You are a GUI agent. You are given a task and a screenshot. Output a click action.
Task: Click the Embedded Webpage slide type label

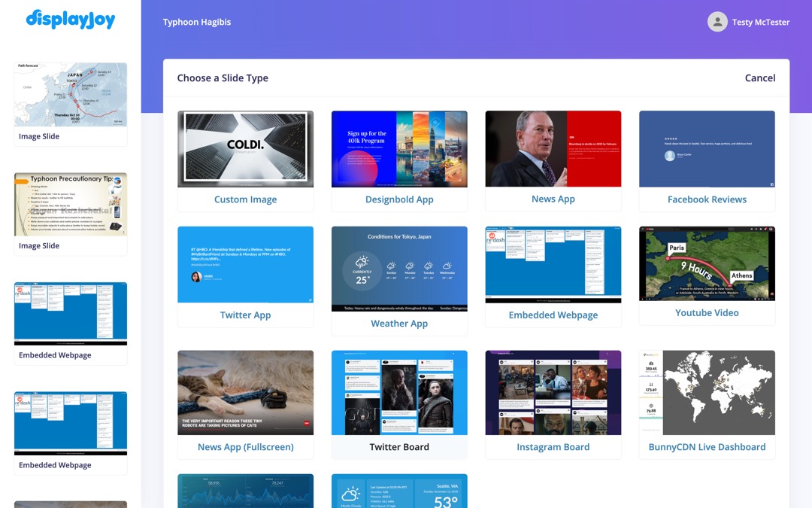[x=553, y=315]
